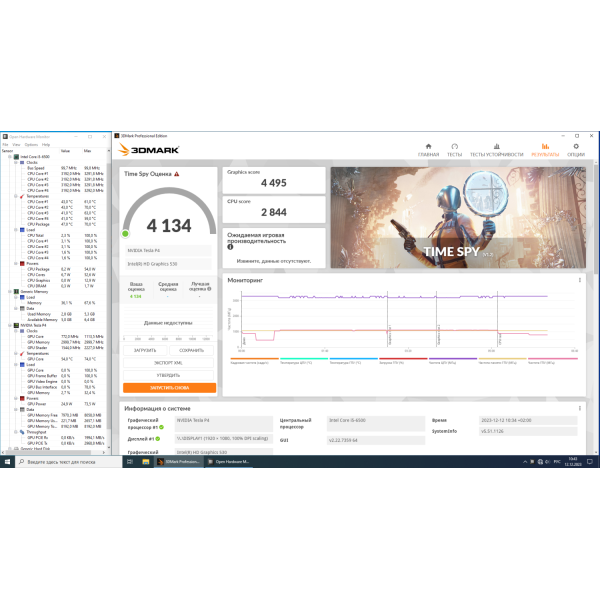Open the three-dot menu of Мониторинг panel
This screenshot has width=600, height=600.
tap(580, 280)
